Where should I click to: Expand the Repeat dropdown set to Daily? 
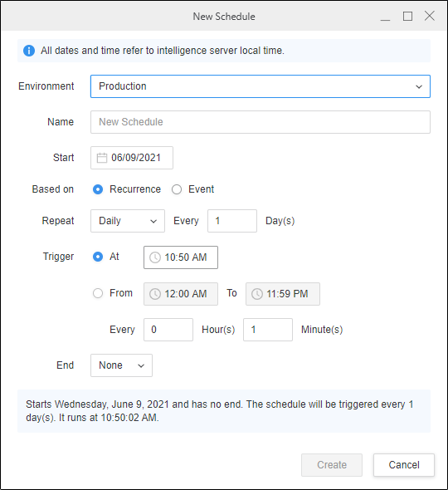pos(128,221)
